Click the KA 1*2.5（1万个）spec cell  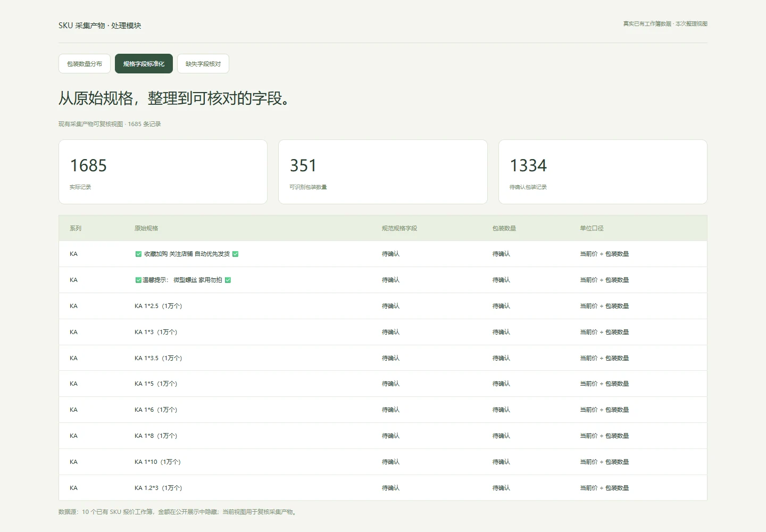(159, 306)
